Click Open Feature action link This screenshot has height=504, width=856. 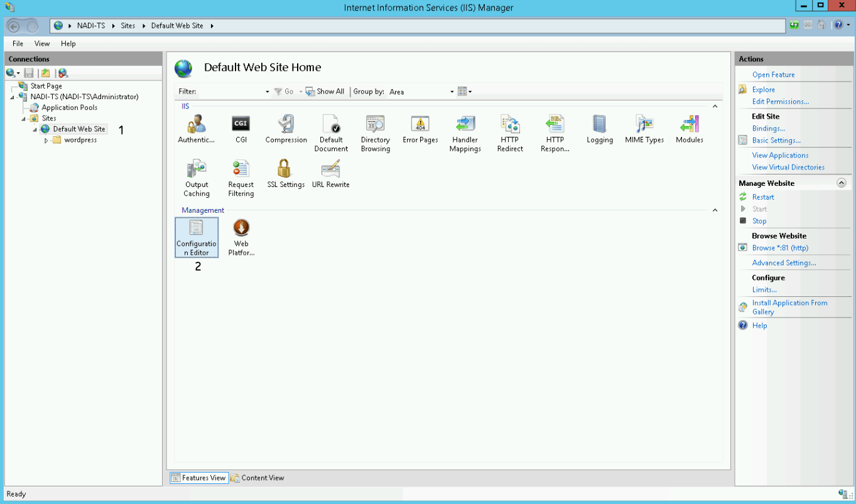click(774, 75)
